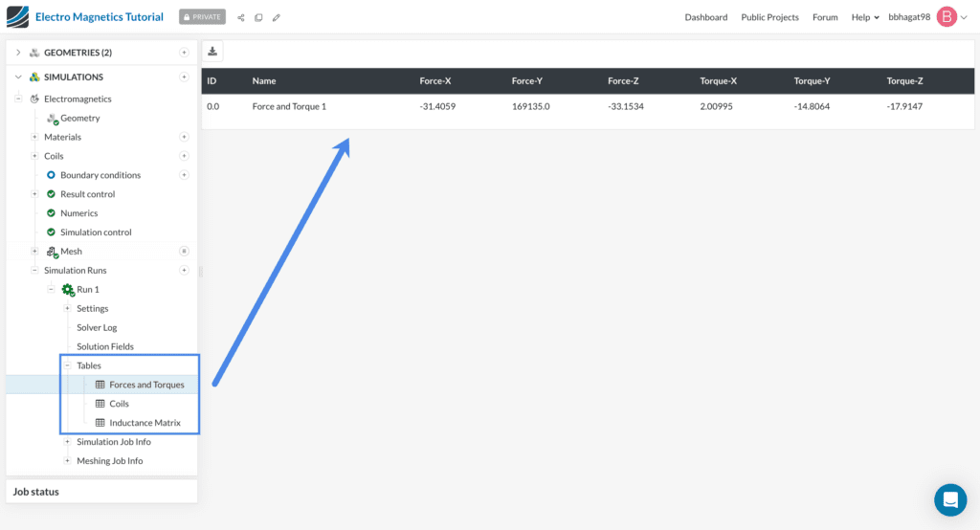Click the Mesh row options icon

(x=184, y=252)
